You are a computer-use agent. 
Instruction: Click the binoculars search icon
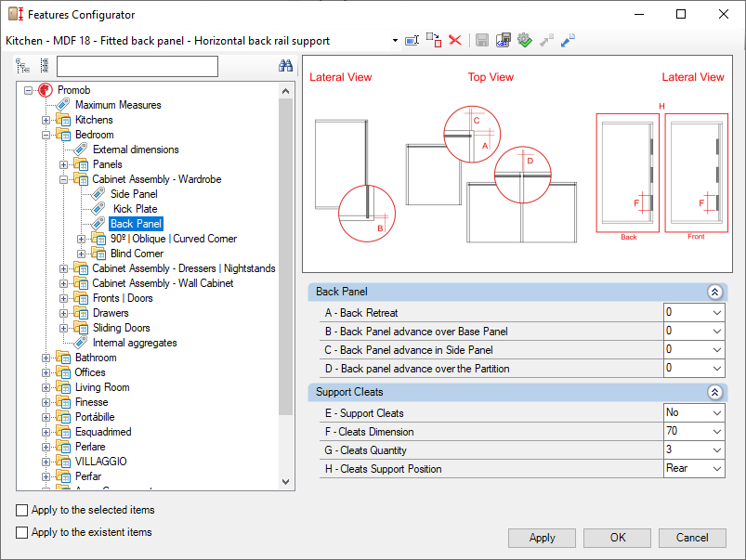click(285, 66)
